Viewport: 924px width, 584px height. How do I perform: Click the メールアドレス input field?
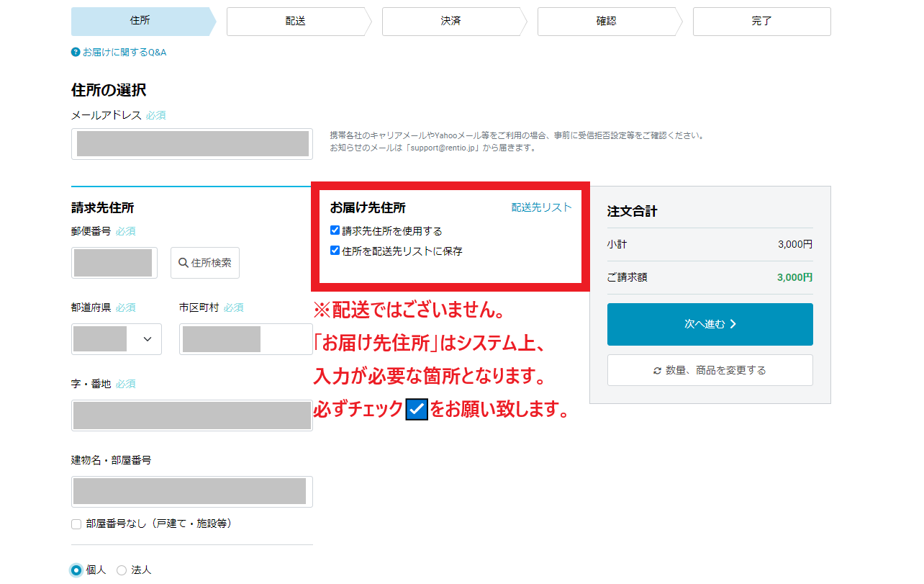click(192, 144)
